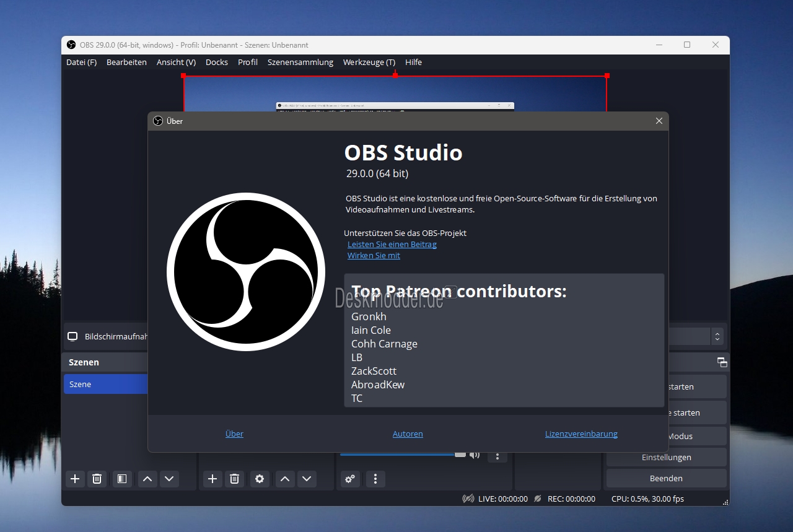The width and height of the screenshot is (793, 532).
Task: Pop out the controls dock icon
Action: click(x=722, y=362)
